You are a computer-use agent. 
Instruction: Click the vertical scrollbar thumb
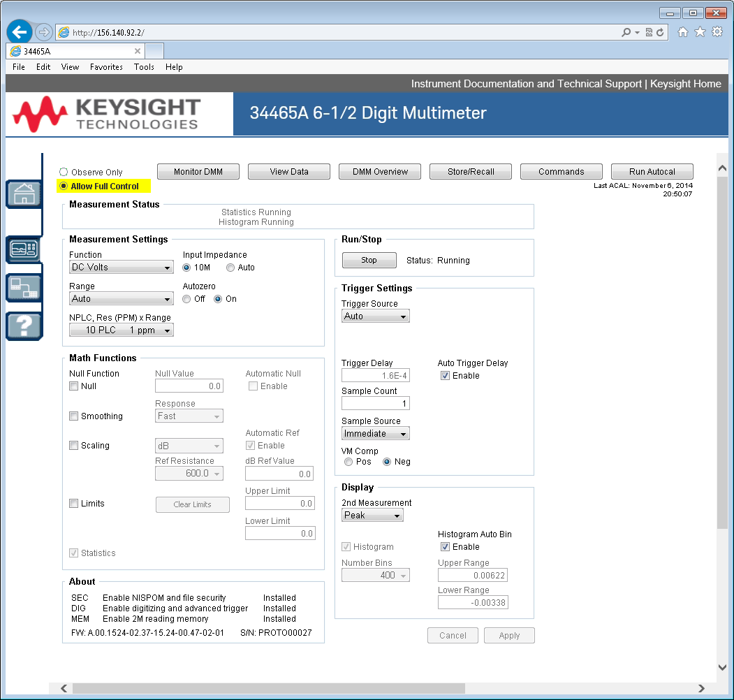[x=722, y=352]
